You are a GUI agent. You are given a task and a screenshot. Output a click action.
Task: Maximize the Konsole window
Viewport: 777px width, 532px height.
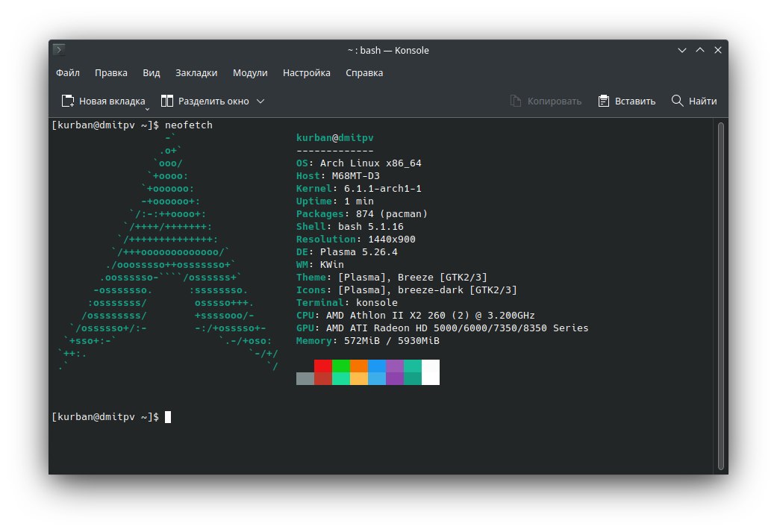(x=699, y=50)
